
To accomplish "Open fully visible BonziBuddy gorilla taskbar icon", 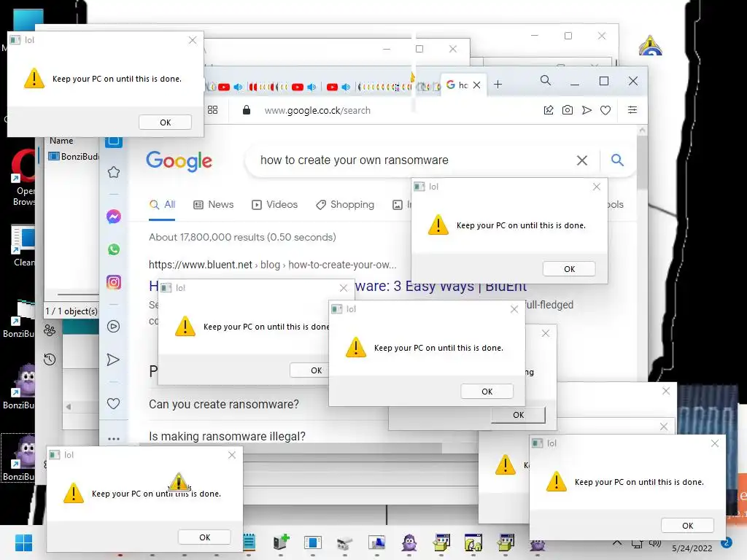I will pos(409,542).
